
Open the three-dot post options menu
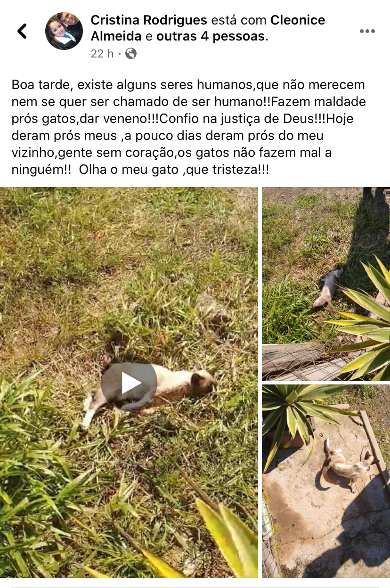point(367,31)
